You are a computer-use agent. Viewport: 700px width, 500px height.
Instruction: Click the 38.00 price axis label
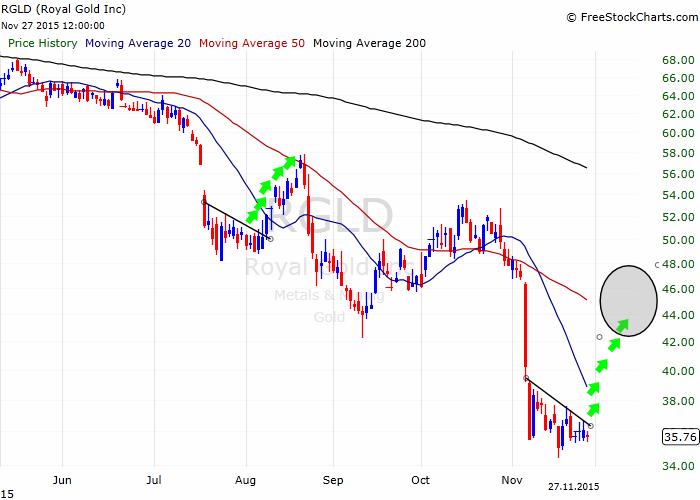(679, 401)
